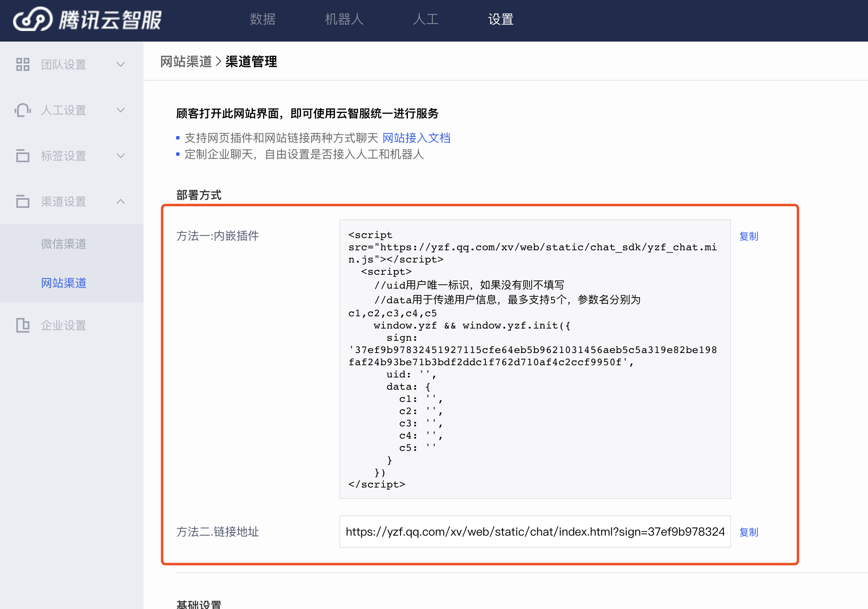
Task: Open the 机器人 top tab
Action: point(344,19)
